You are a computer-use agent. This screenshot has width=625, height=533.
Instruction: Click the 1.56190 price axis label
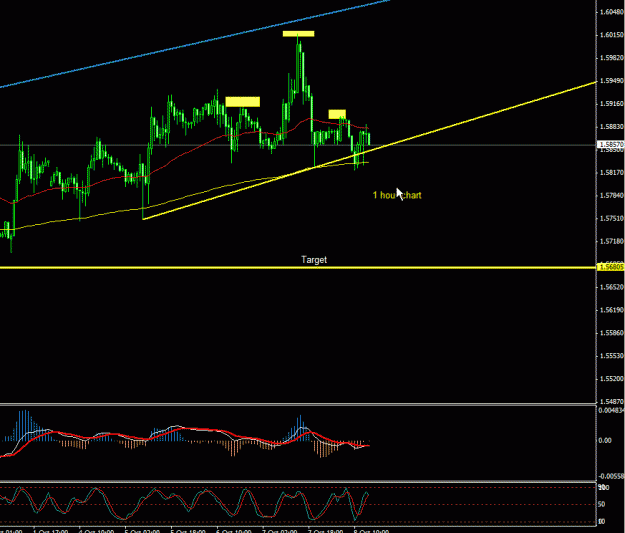[x=611, y=310]
